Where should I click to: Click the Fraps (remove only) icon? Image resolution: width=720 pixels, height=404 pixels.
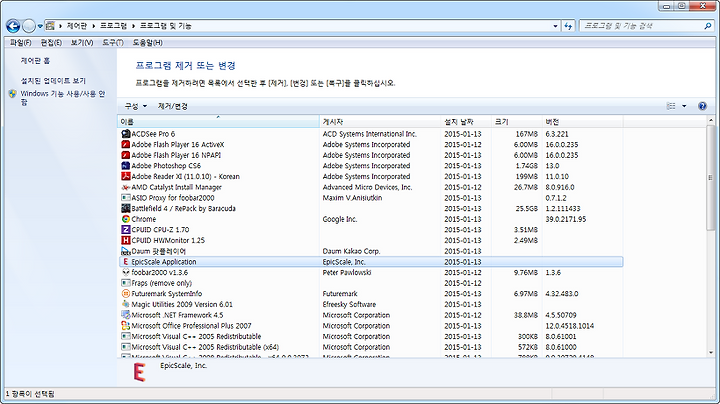[126, 283]
